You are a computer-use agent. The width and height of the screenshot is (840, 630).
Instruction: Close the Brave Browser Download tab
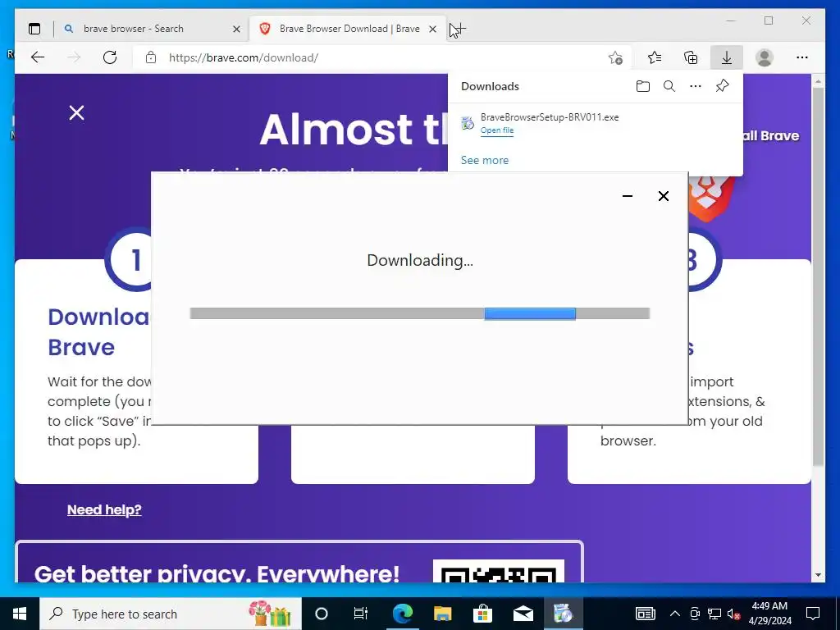tap(433, 29)
